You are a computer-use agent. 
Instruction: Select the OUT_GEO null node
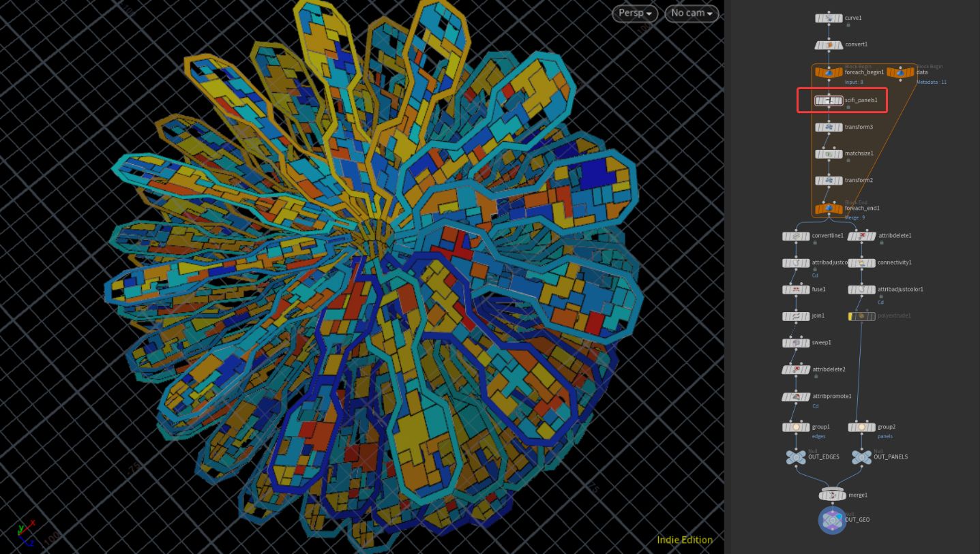[832, 521]
